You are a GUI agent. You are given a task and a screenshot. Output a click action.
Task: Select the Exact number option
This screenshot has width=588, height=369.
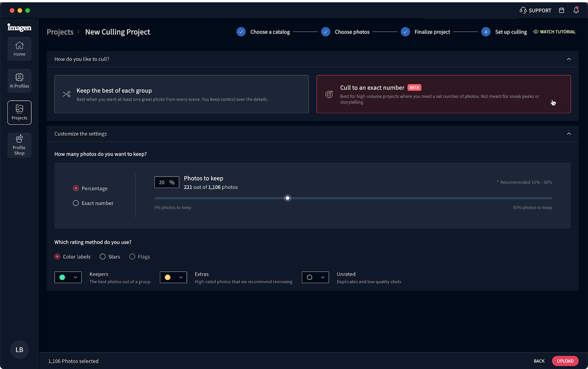point(75,203)
